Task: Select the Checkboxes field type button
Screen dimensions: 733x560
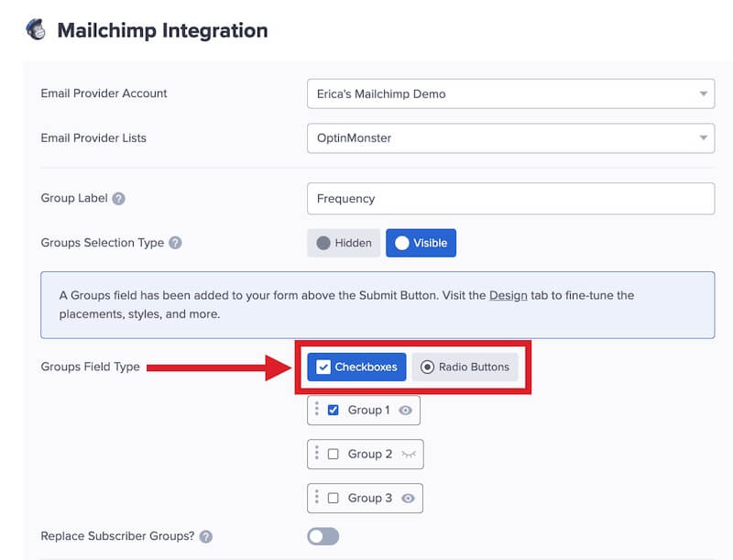Action: click(x=356, y=367)
